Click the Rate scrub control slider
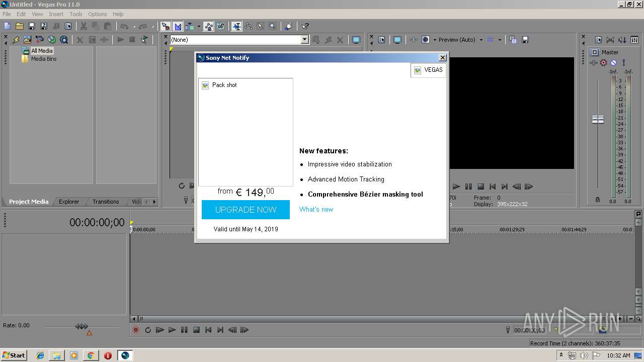 [x=82, y=326]
